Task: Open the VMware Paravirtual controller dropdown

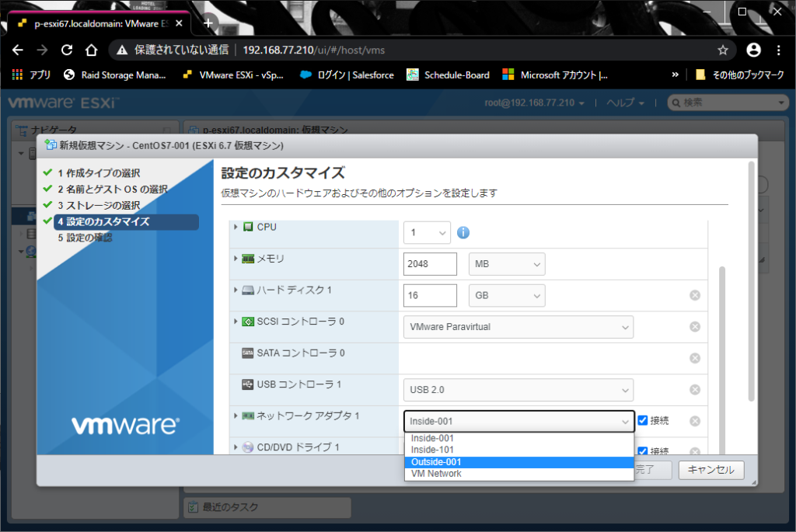Action: (518, 327)
